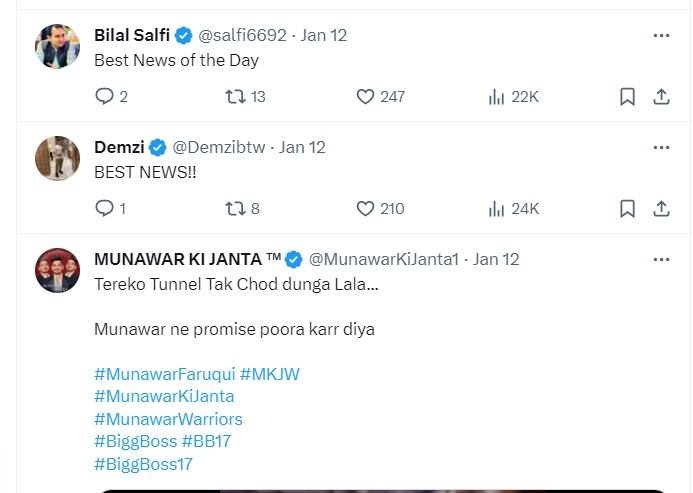This screenshot has height=493, width=693.
Task: Open the #BiggBoss17 hashtag link
Action: tap(143, 464)
